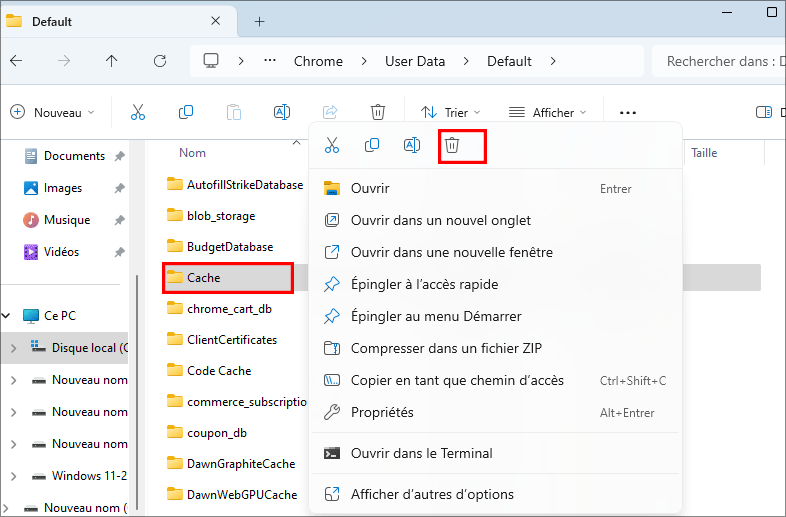Click the Paste icon in the main toolbar
The width and height of the screenshot is (786, 517).
234,112
